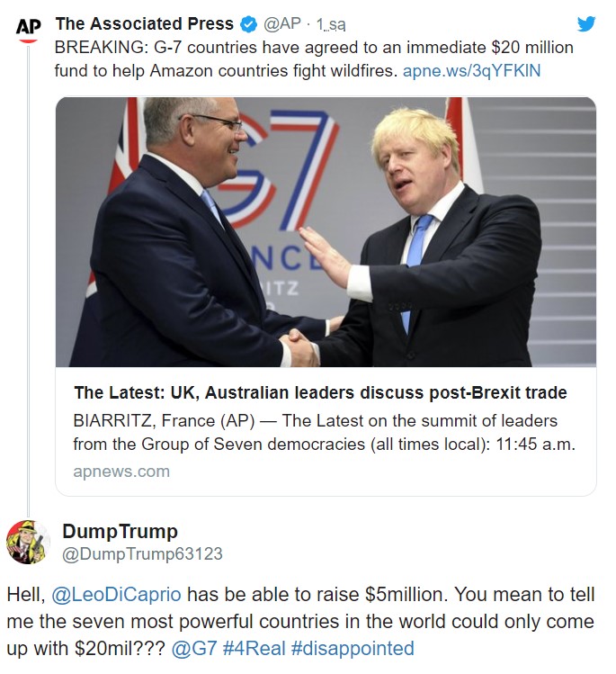Open The Associated Press display name
Screen dimensions: 616x674
click(144, 24)
